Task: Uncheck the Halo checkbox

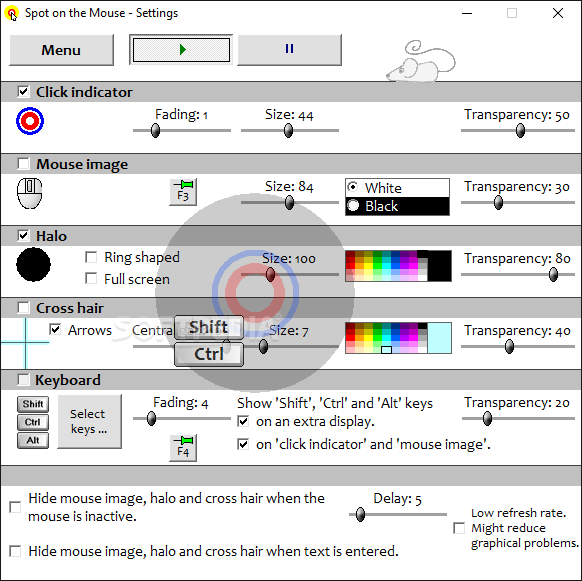Action: pyautogui.click(x=23, y=236)
